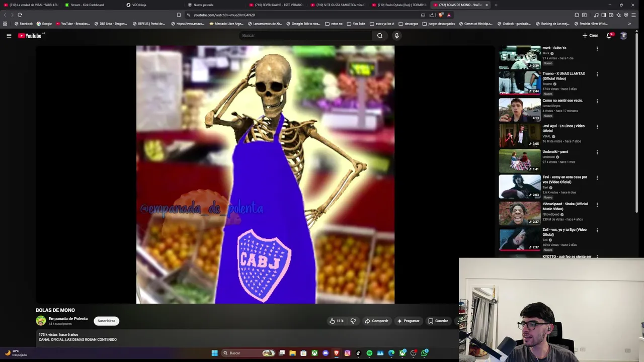The image size is (644, 362).
Task: Open the YouTube hamburger guide menu
Action: click(x=9, y=36)
